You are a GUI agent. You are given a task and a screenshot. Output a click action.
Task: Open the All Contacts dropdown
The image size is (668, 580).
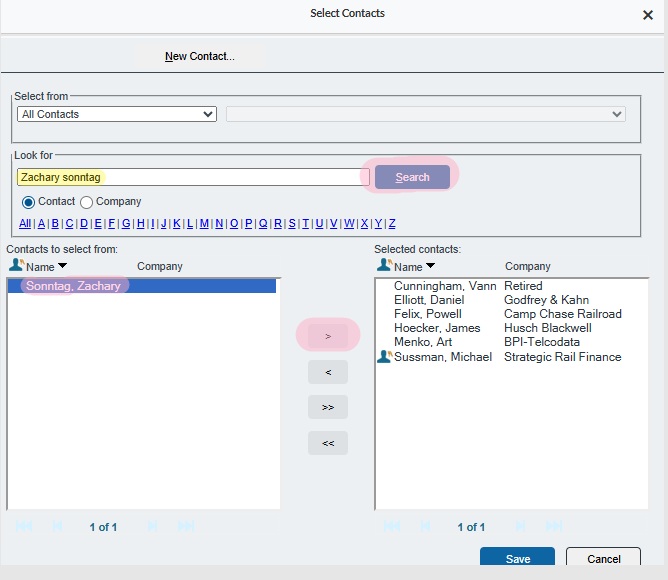point(117,114)
